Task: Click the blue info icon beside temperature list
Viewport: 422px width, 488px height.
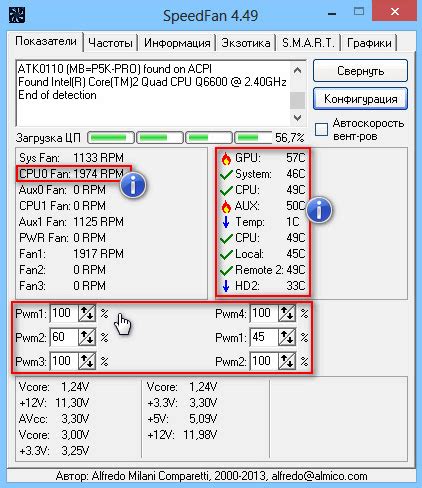Action: click(x=319, y=210)
